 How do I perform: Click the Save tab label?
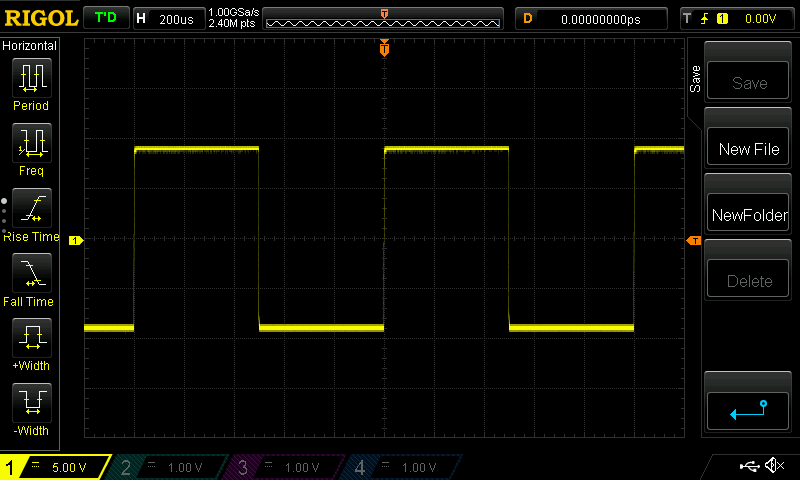tap(695, 79)
